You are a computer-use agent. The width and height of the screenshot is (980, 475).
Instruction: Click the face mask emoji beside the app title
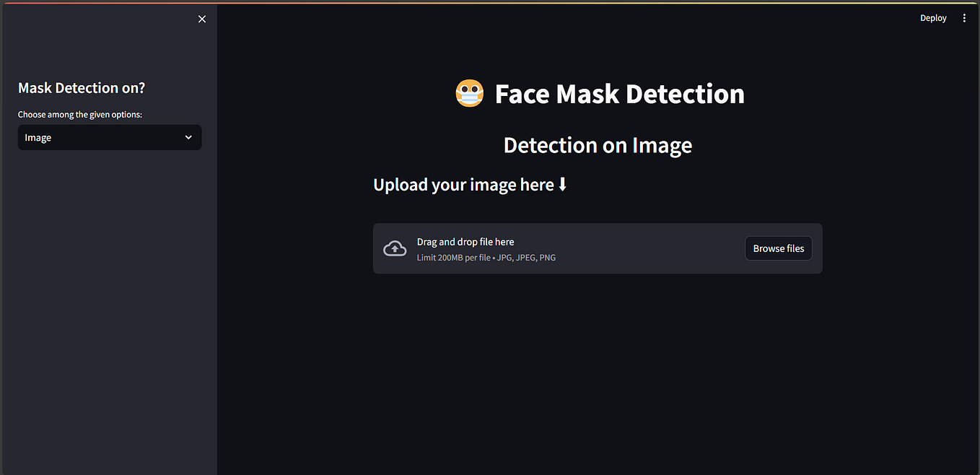tap(469, 92)
